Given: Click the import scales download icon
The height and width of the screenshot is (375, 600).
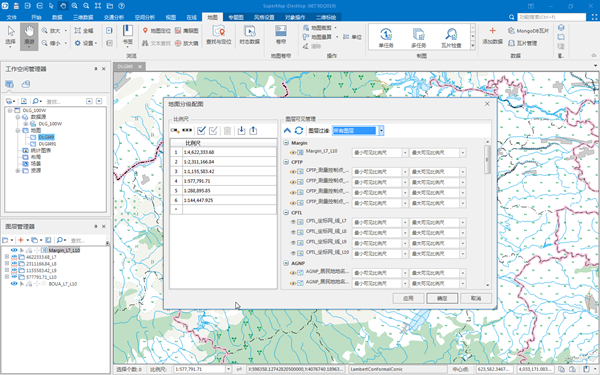Looking at the screenshot, I should 241,130.
